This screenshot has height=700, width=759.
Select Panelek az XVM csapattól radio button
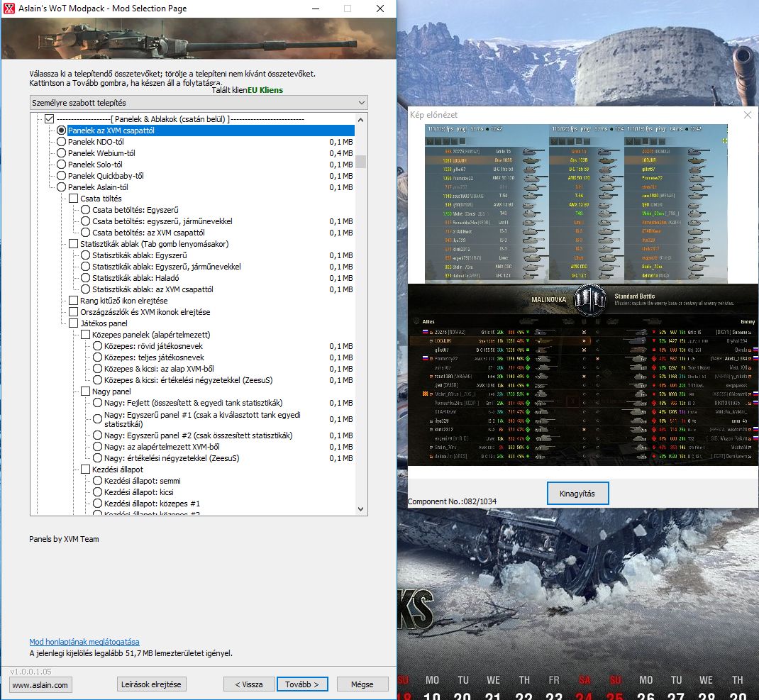tap(62, 130)
